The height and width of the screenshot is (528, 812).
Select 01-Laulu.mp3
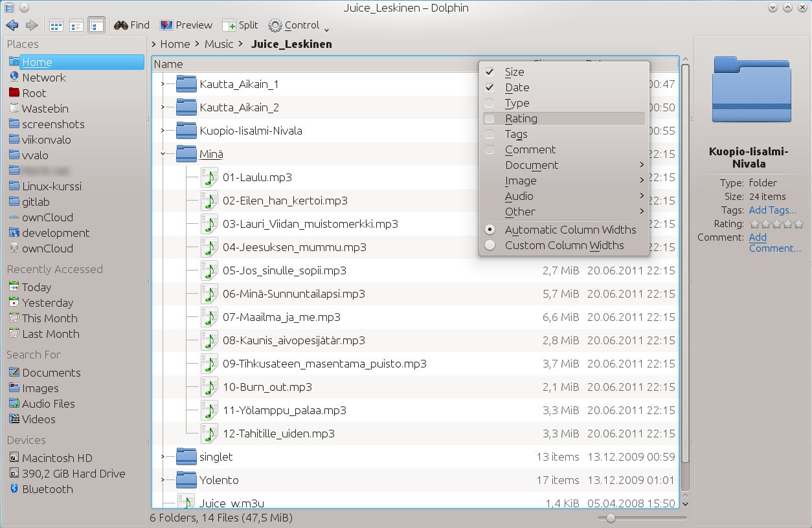click(257, 177)
